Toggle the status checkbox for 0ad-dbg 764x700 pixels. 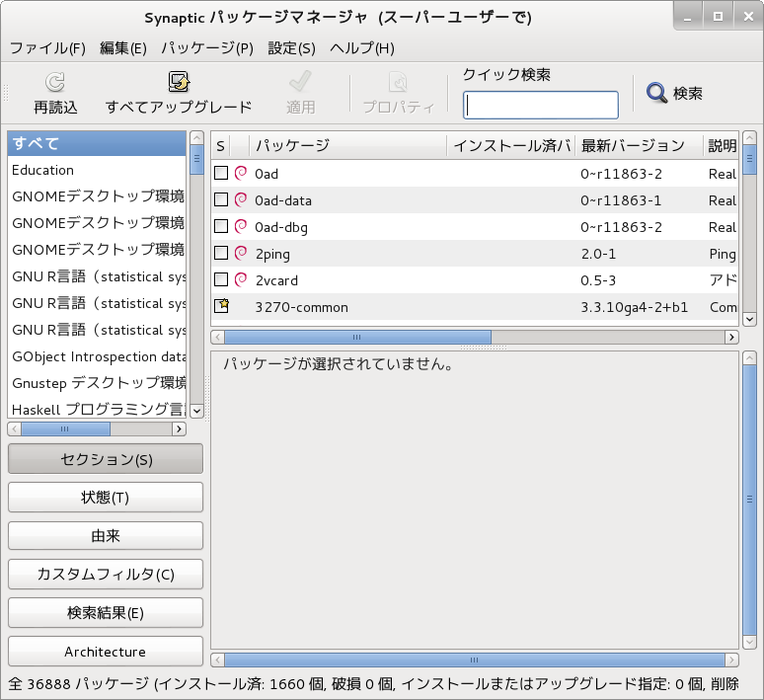221,227
